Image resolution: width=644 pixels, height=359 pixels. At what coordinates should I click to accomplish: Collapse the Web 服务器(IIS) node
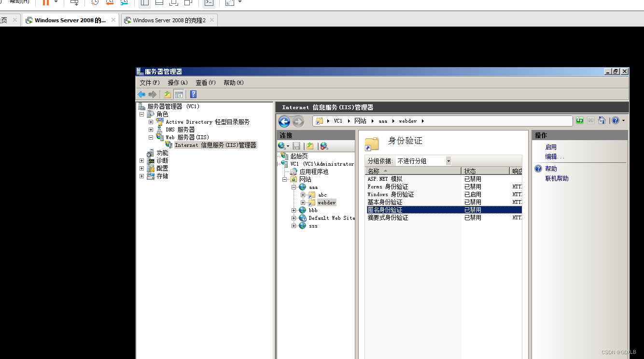pyautogui.click(x=151, y=138)
